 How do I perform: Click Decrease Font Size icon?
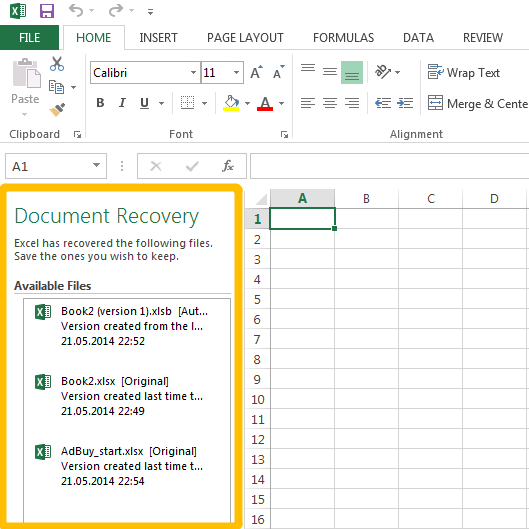pyautogui.click(x=279, y=72)
